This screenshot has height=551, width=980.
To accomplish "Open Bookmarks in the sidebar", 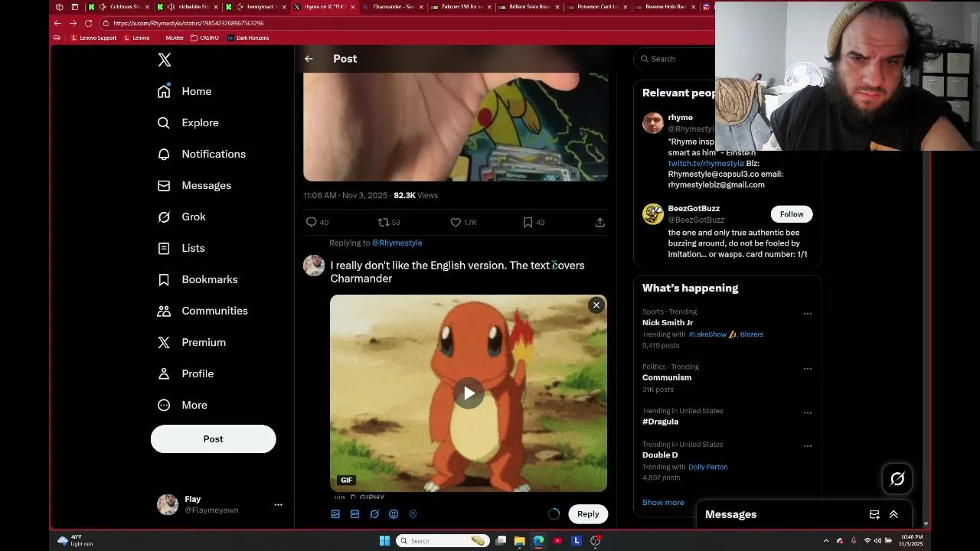I will [198, 279].
